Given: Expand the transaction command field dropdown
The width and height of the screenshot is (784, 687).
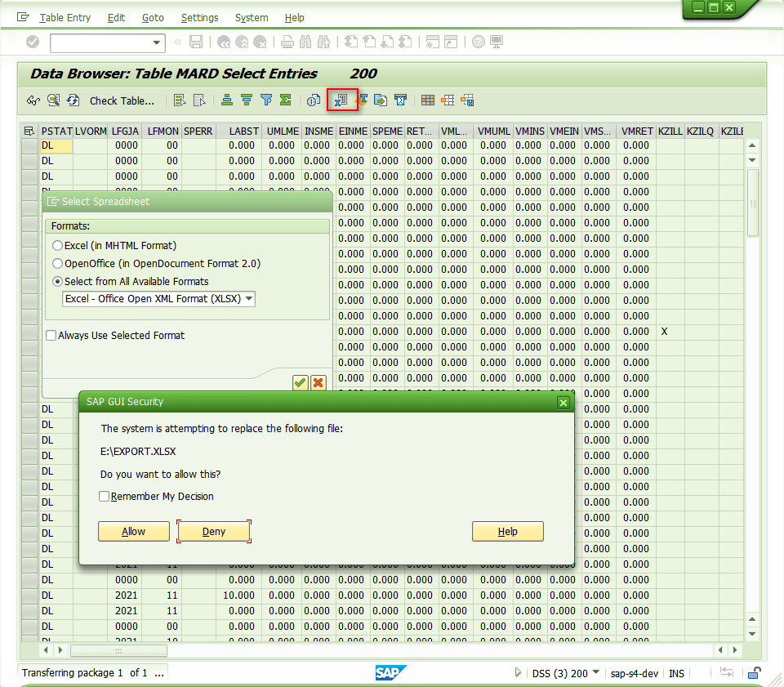Looking at the screenshot, I should click(158, 42).
